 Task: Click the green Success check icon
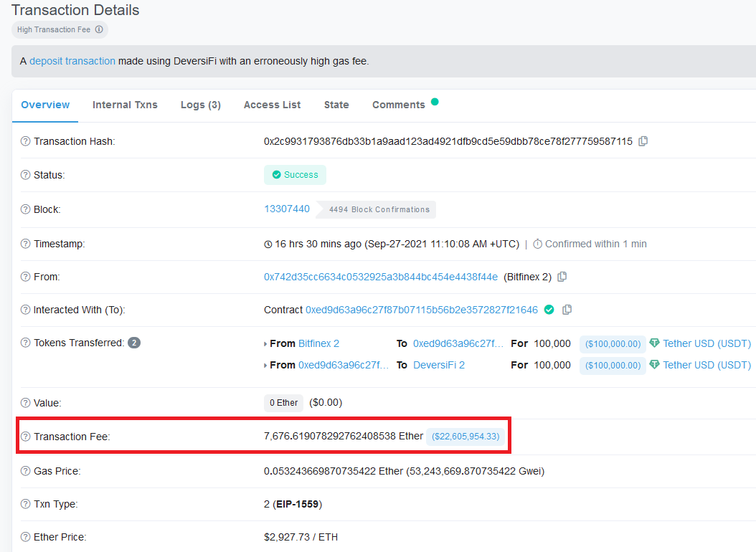[276, 175]
